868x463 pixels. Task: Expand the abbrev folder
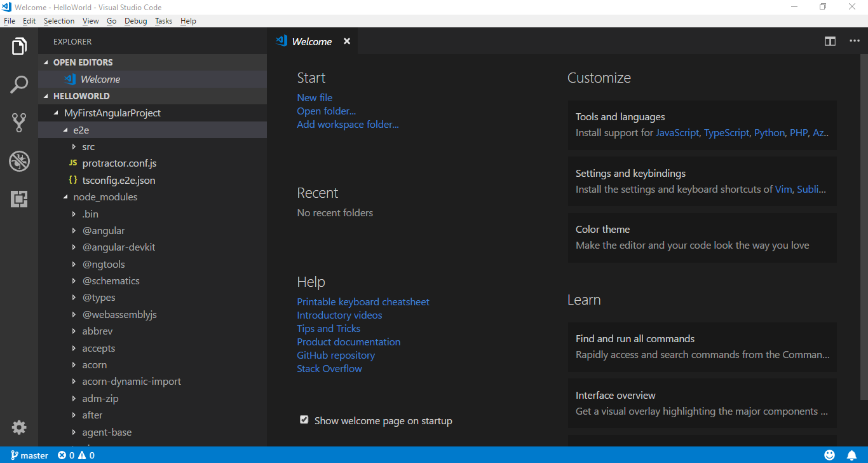(74, 331)
